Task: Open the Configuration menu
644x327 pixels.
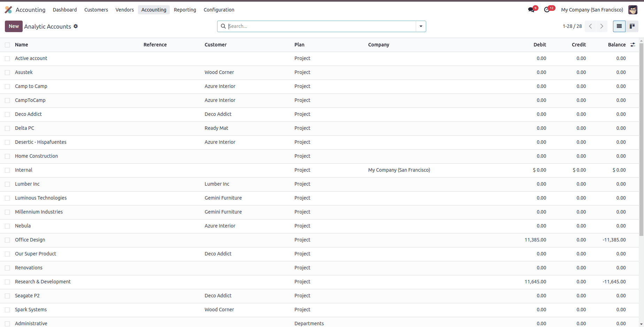Action: (x=219, y=10)
